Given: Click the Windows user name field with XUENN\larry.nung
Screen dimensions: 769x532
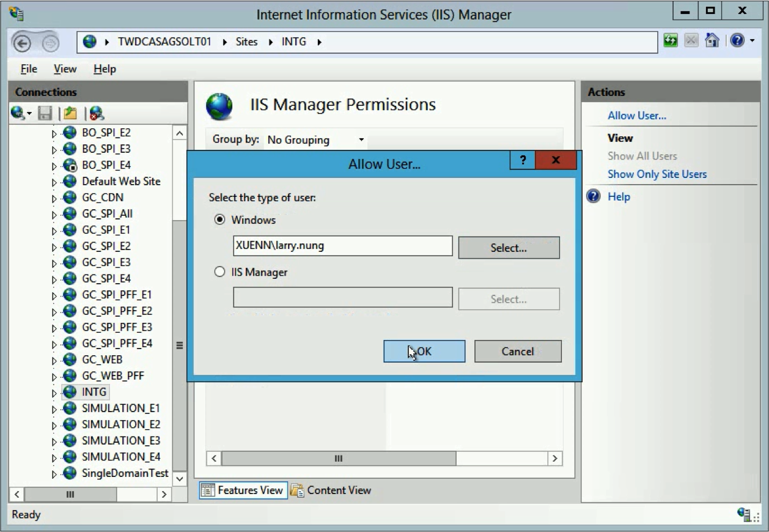Looking at the screenshot, I should 343,246.
